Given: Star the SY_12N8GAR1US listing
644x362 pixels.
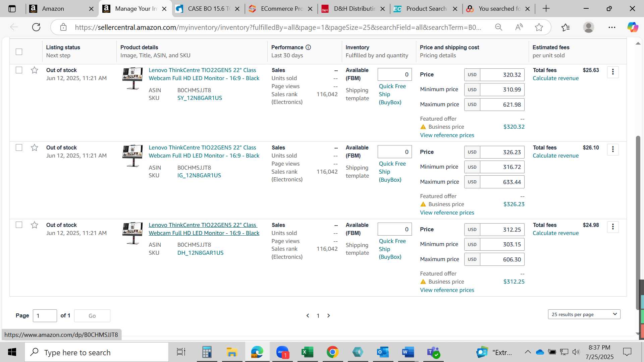Looking at the screenshot, I should click(x=34, y=70).
